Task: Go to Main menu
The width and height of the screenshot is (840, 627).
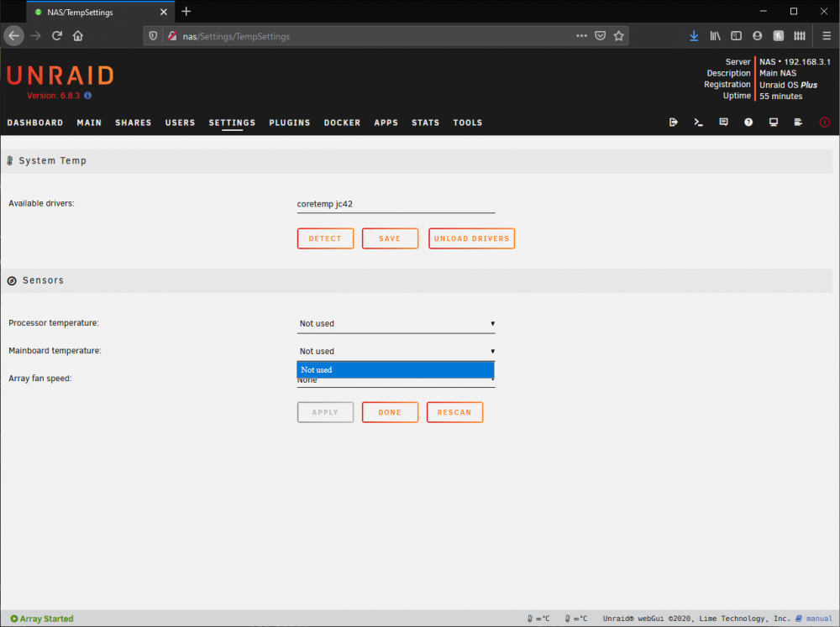Action: [x=89, y=123]
